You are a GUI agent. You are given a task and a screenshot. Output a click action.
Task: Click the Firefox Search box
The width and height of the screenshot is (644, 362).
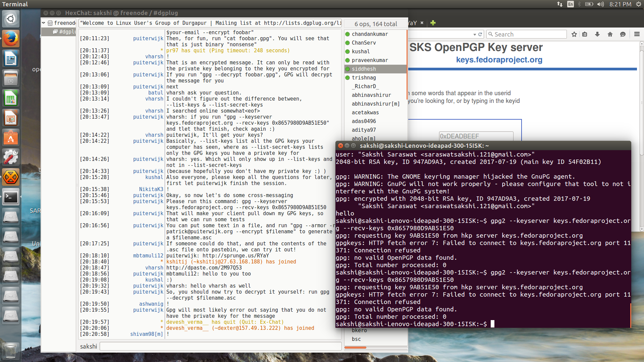pos(527,34)
